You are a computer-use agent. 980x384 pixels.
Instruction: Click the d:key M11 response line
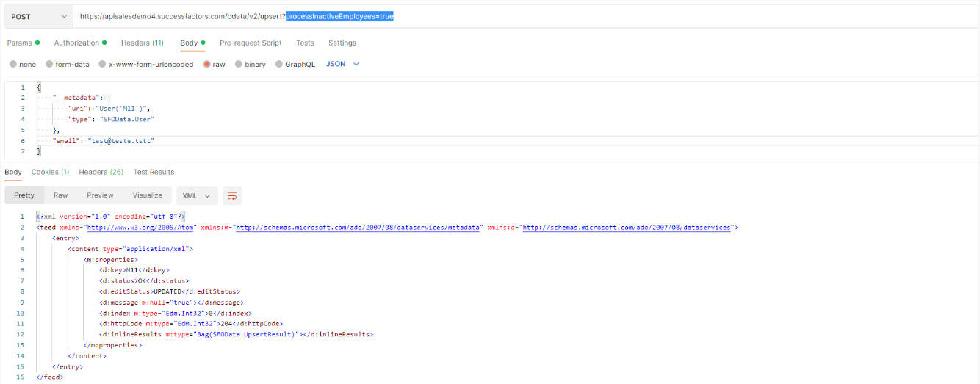[134, 270]
